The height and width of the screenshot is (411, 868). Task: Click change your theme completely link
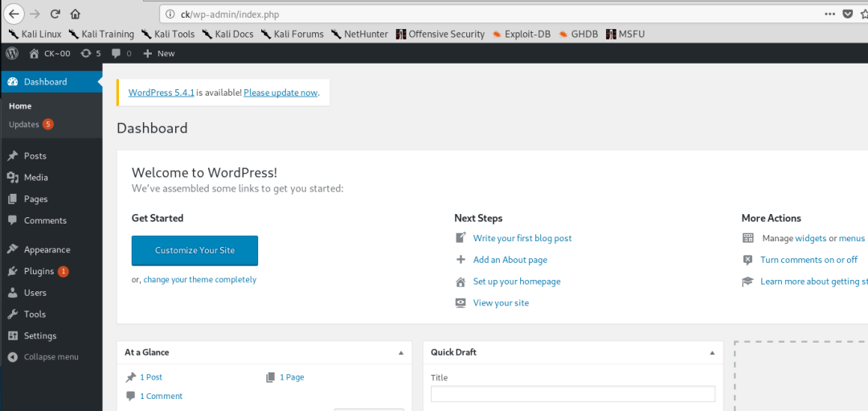click(x=200, y=280)
